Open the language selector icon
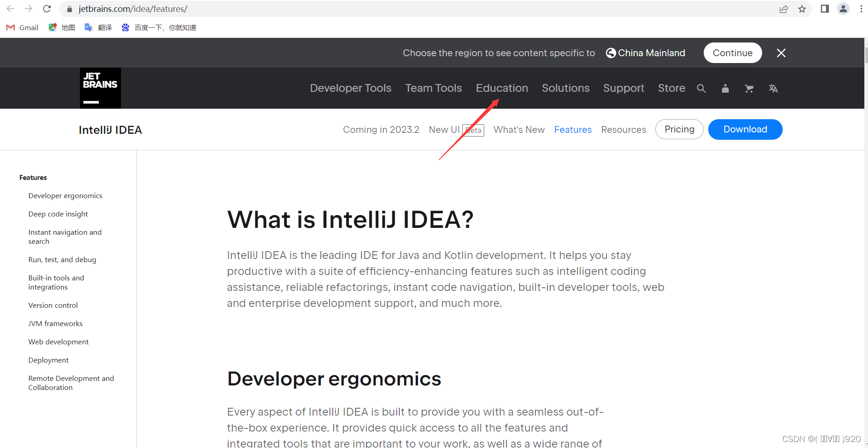This screenshot has height=448, width=868. coord(773,89)
